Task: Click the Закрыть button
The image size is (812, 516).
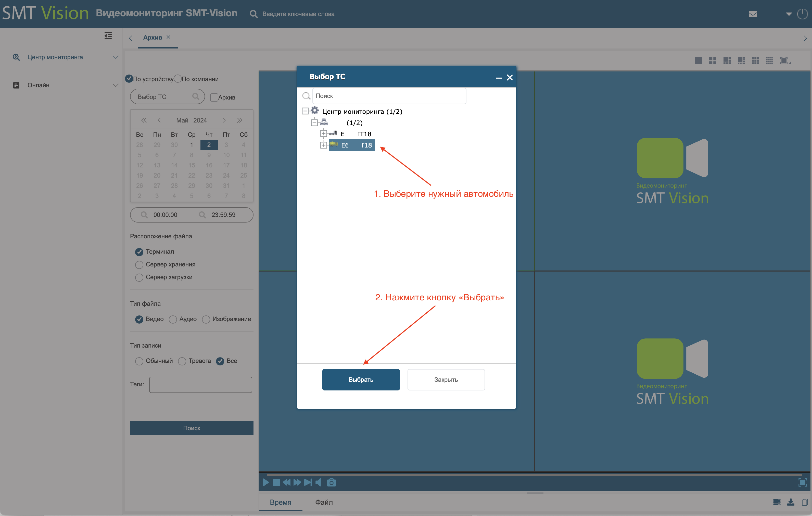Action: (446, 380)
